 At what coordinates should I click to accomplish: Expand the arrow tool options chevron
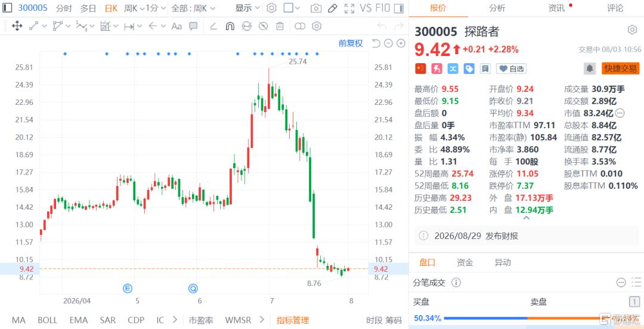(x=163, y=26)
